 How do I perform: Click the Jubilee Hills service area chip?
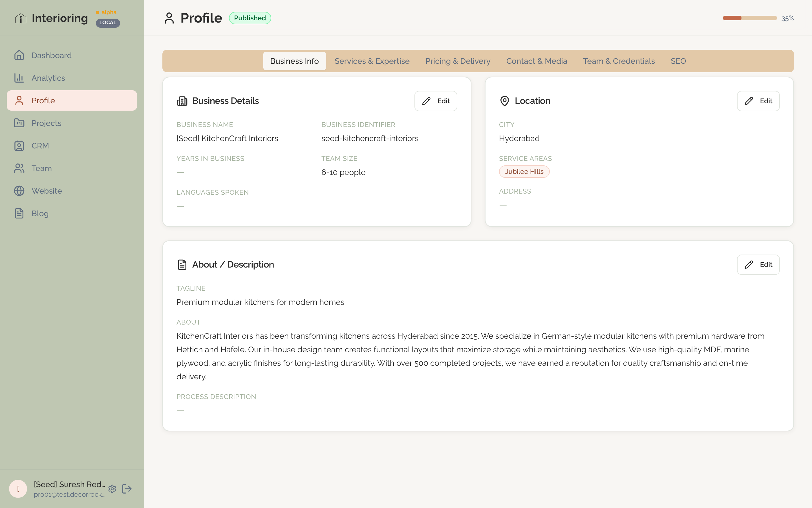click(x=524, y=171)
